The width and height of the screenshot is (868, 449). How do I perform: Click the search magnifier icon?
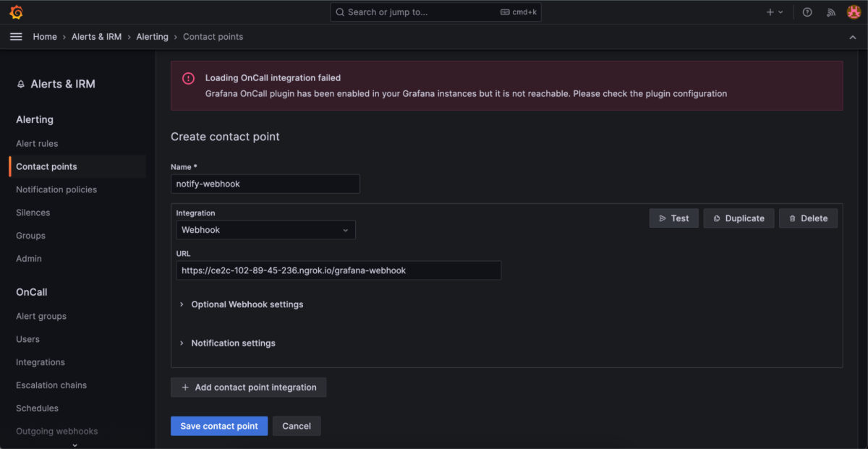pos(340,12)
